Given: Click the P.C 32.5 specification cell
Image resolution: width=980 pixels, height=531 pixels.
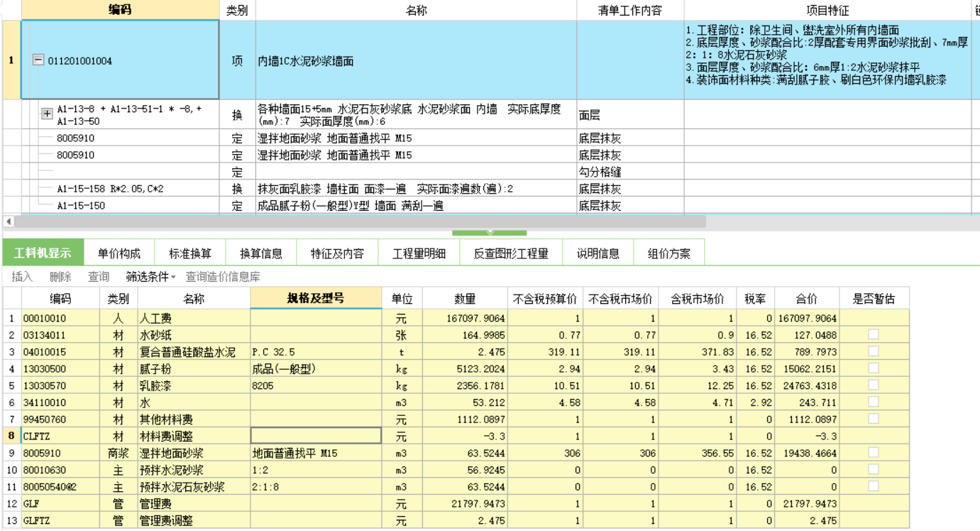Looking at the screenshot, I should click(x=316, y=352).
